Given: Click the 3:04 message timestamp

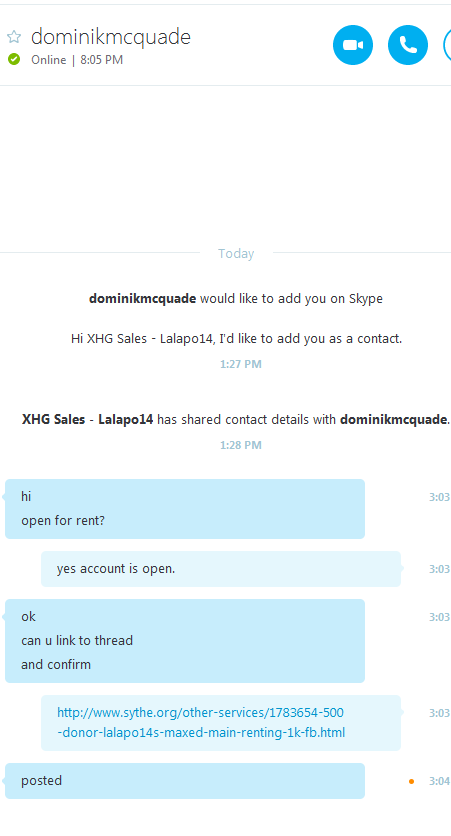Looking at the screenshot, I should point(439,781).
